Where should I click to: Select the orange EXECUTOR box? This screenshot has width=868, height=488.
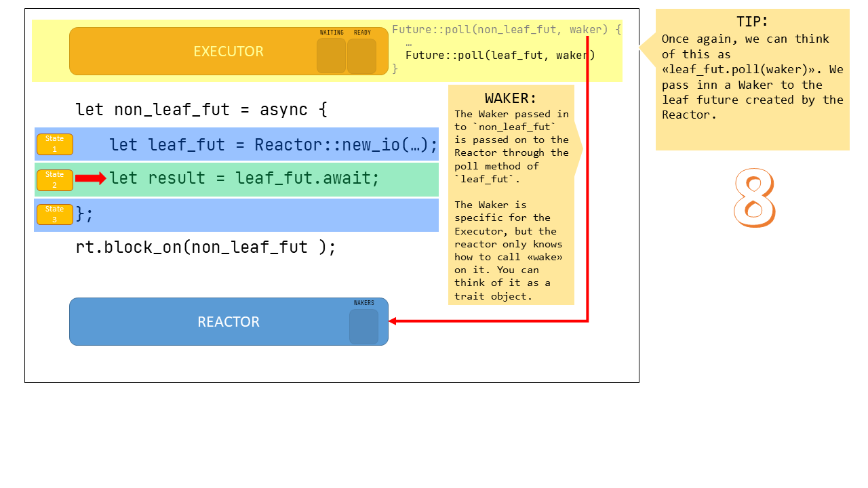tap(190, 52)
